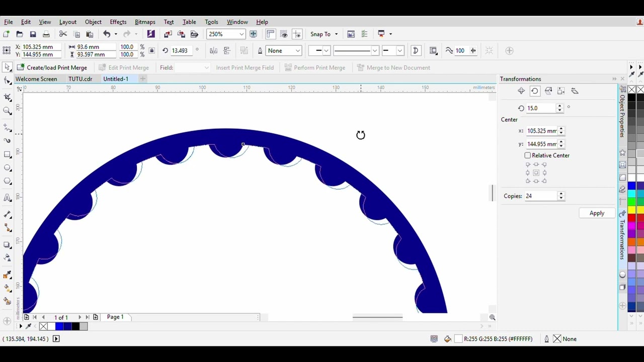644x362 pixels.
Task: Open the application launcher dropdown arrow
Action: [390, 34]
